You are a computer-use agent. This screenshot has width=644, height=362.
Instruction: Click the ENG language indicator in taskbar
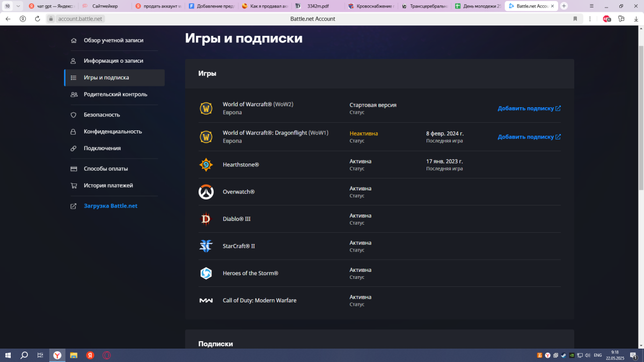[x=597, y=355]
